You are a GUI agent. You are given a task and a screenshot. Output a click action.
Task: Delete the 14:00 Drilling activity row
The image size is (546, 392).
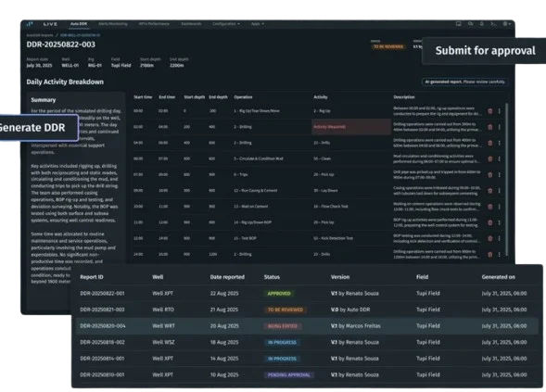(x=490, y=255)
